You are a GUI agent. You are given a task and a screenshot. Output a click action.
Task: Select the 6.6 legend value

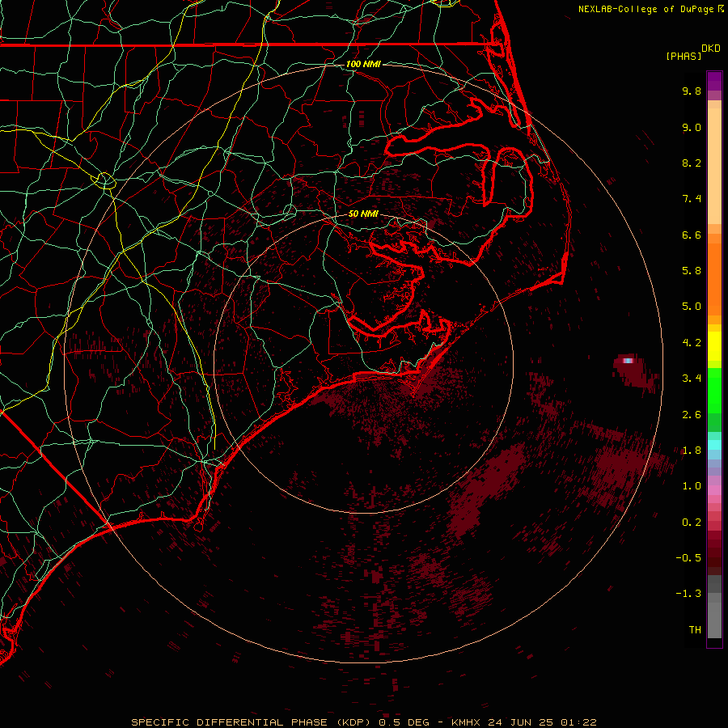(x=692, y=235)
